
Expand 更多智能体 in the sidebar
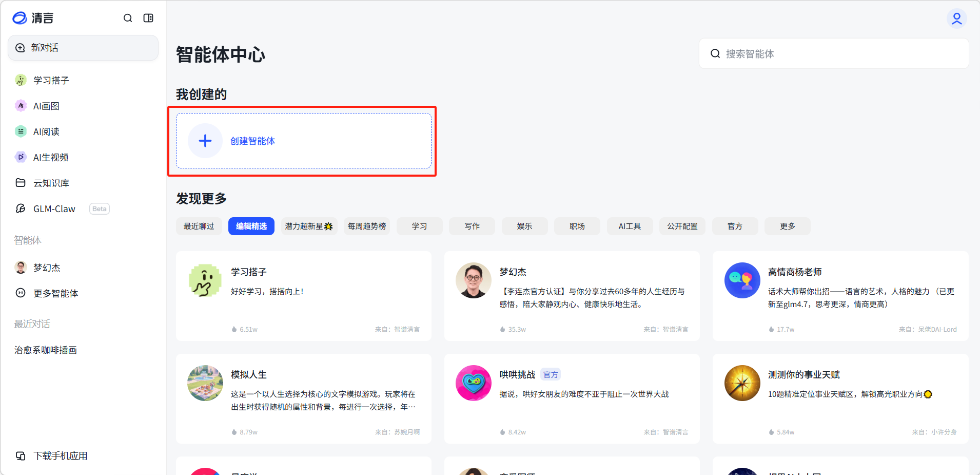coord(55,293)
